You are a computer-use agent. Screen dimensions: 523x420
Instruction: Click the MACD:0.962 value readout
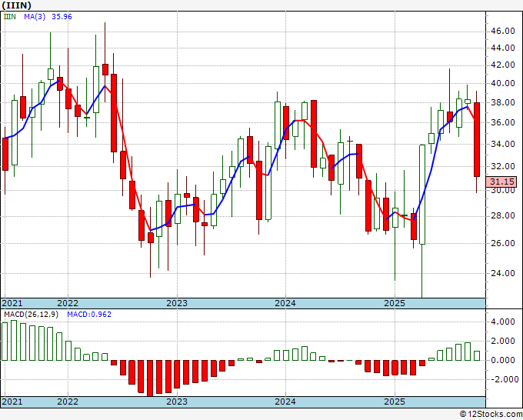click(x=89, y=315)
